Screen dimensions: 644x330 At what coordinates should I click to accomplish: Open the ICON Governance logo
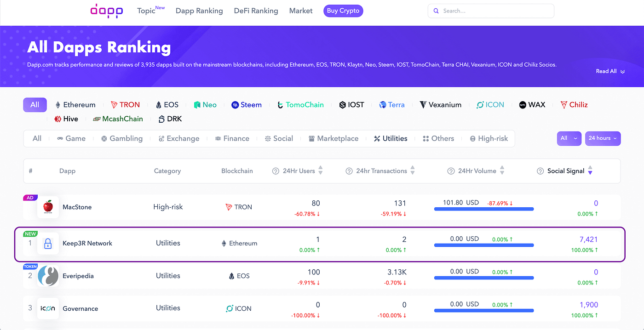(x=48, y=308)
